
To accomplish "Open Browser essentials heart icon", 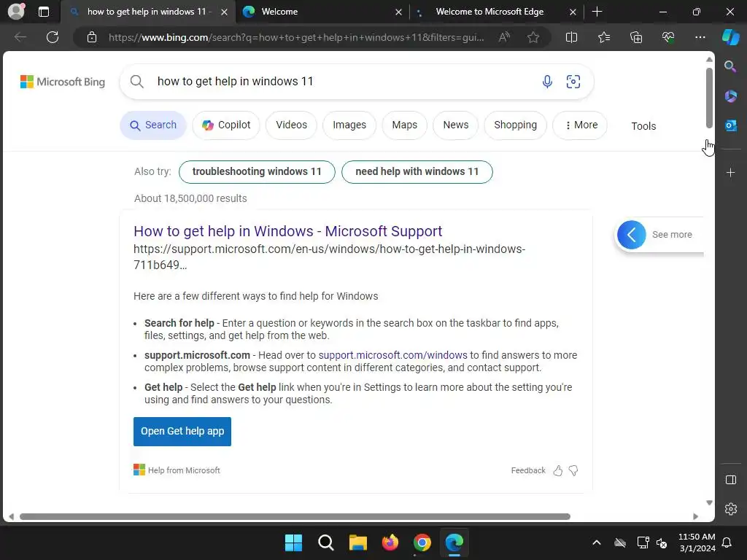I will pyautogui.click(x=668, y=37).
